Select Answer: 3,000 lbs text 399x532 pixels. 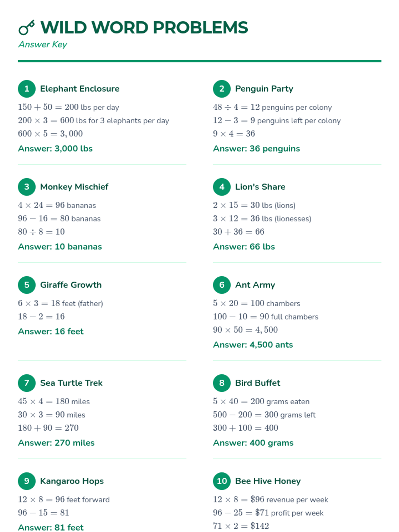coord(55,149)
